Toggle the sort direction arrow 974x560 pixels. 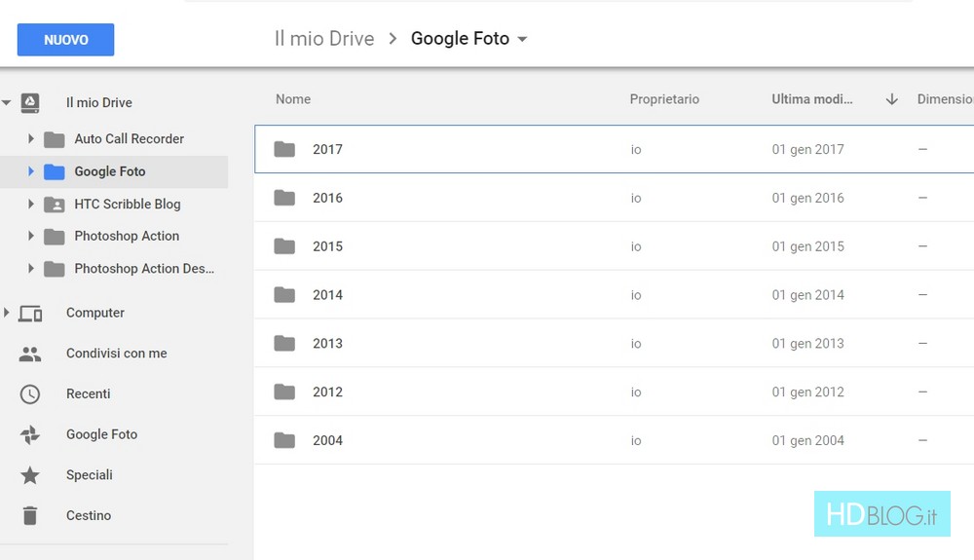click(891, 99)
